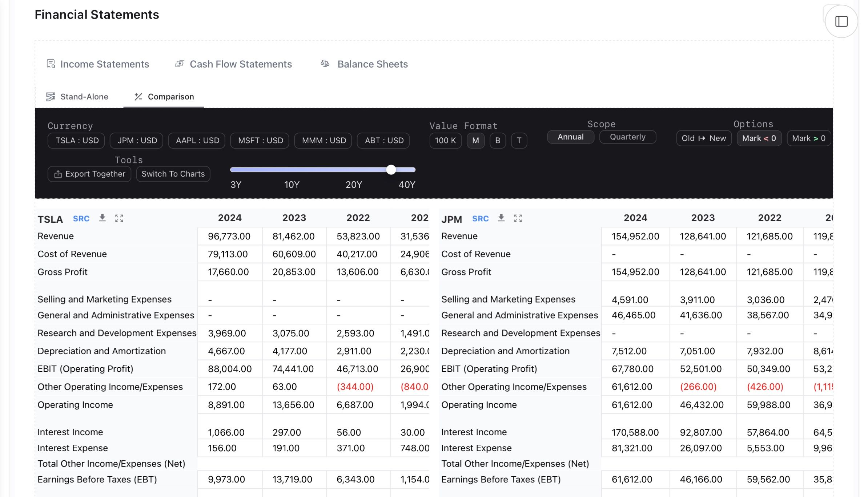The height and width of the screenshot is (497, 868).
Task: Select JPM 2023 negative value (266.00)
Action: click(x=698, y=387)
